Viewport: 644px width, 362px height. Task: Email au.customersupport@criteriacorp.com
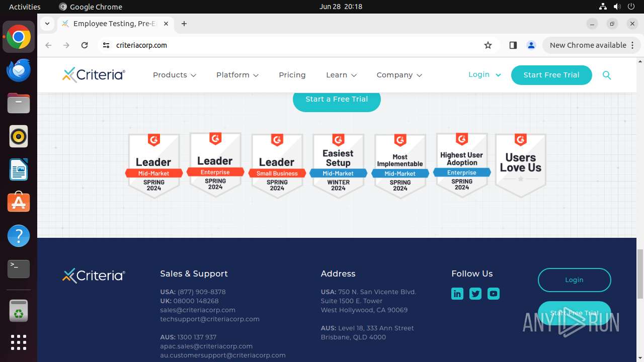click(x=223, y=355)
